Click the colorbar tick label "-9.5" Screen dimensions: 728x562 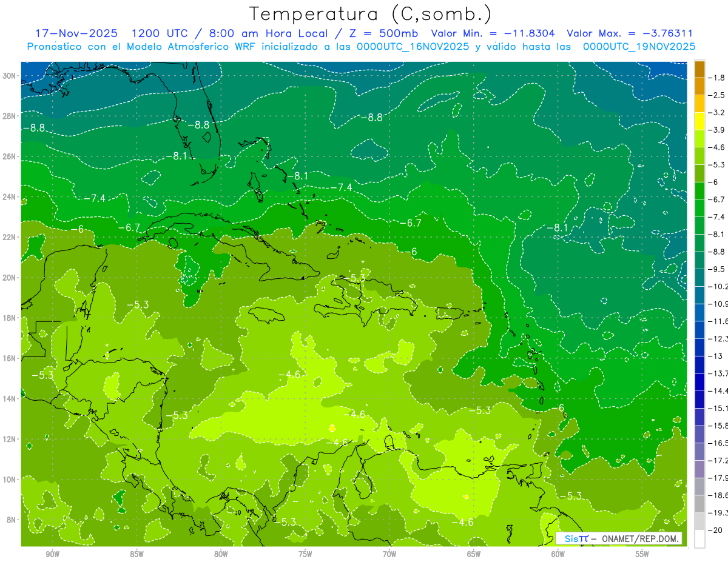coord(717,269)
